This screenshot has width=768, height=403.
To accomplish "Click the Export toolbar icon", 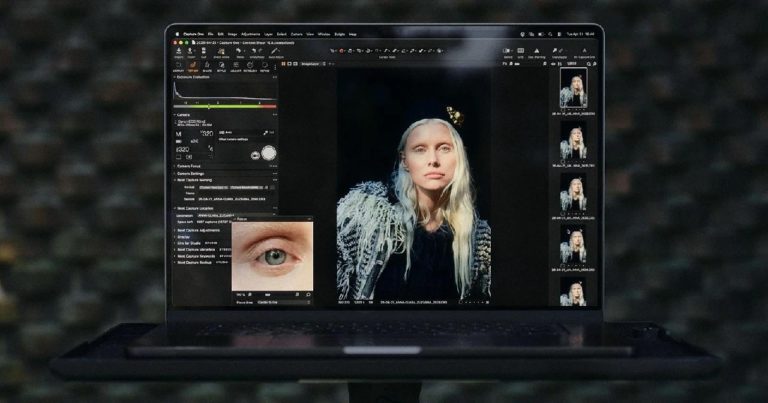I will (x=191, y=52).
